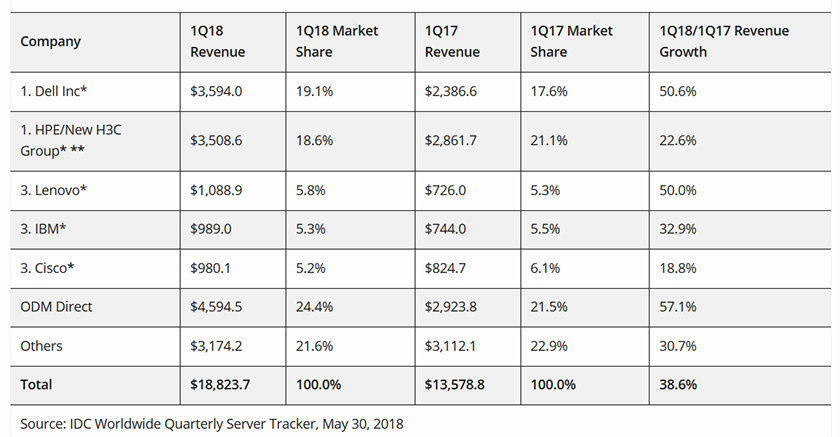Click the 1Q18 Market Share header
The height and width of the screenshot is (437, 840).
pyautogui.click(x=338, y=41)
